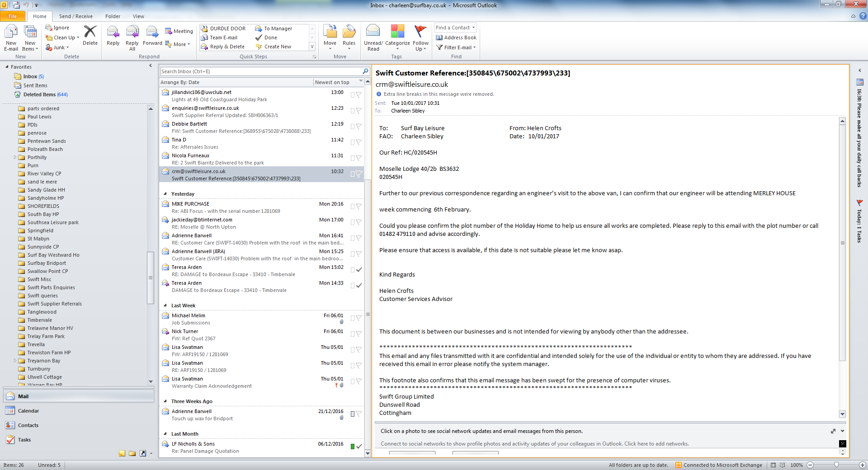Screen dimensions: 868x470
Task: Open the Move to folder menu
Action: 330,38
